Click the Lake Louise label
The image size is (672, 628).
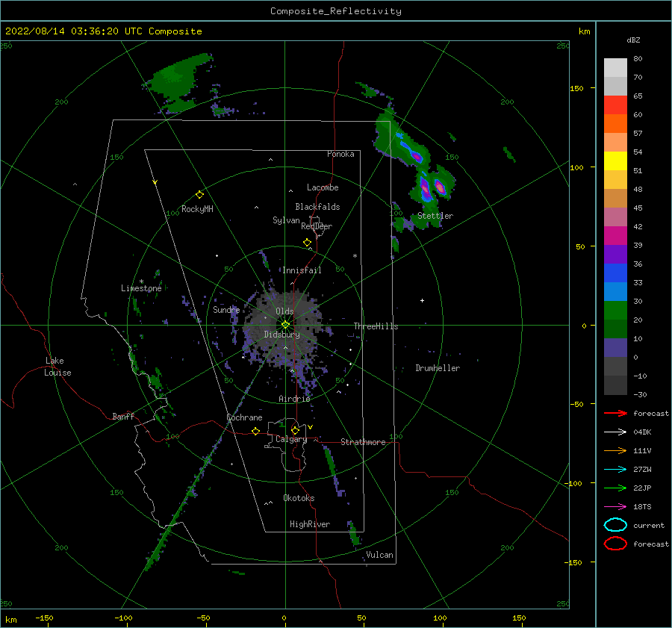(57, 367)
